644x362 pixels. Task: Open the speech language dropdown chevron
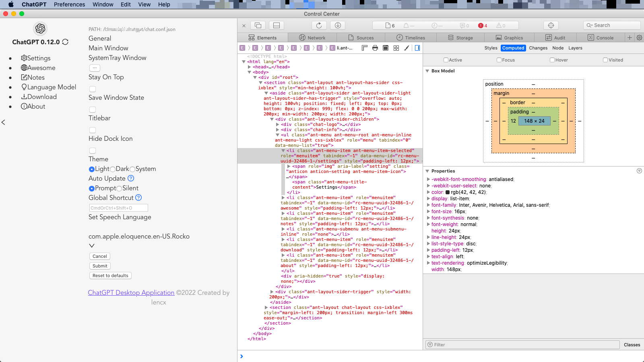coord(92,245)
